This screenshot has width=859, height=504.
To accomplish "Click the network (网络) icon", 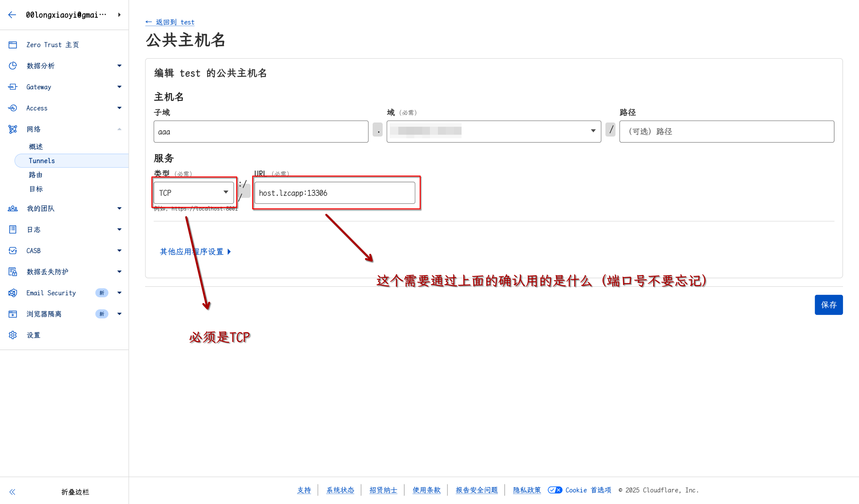I will pos(13,129).
